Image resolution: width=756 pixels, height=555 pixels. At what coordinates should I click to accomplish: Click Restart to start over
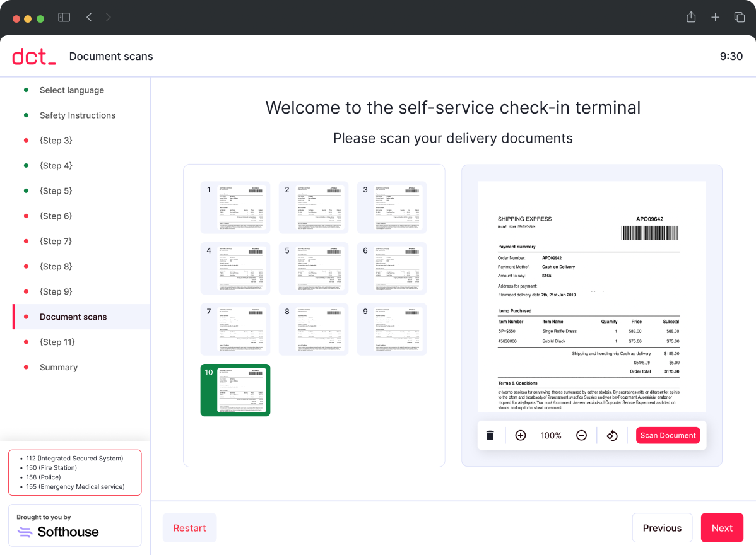coord(189,528)
